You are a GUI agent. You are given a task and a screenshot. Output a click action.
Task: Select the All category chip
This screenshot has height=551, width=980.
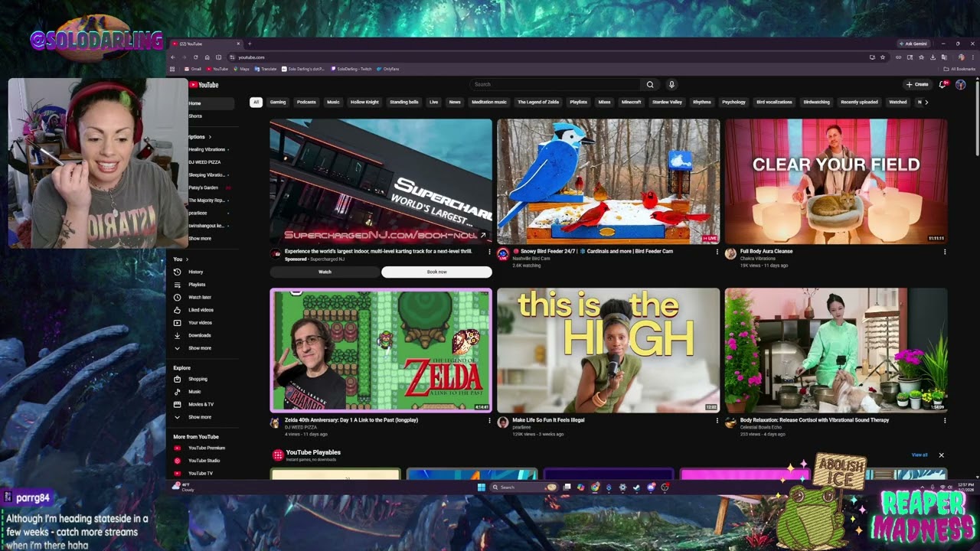coord(256,102)
